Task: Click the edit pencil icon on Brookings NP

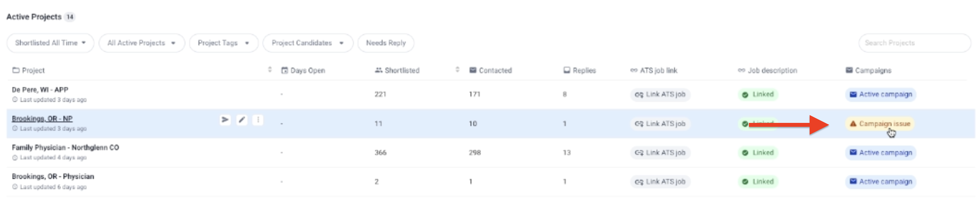Action: [x=242, y=119]
